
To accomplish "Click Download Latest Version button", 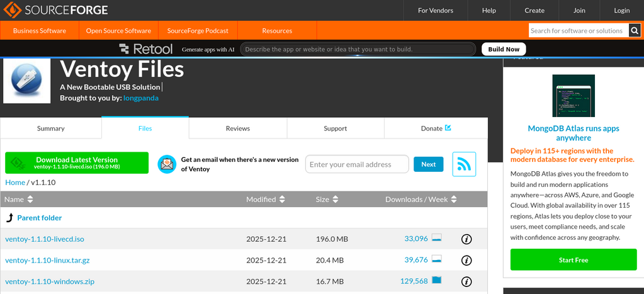I will point(77,163).
